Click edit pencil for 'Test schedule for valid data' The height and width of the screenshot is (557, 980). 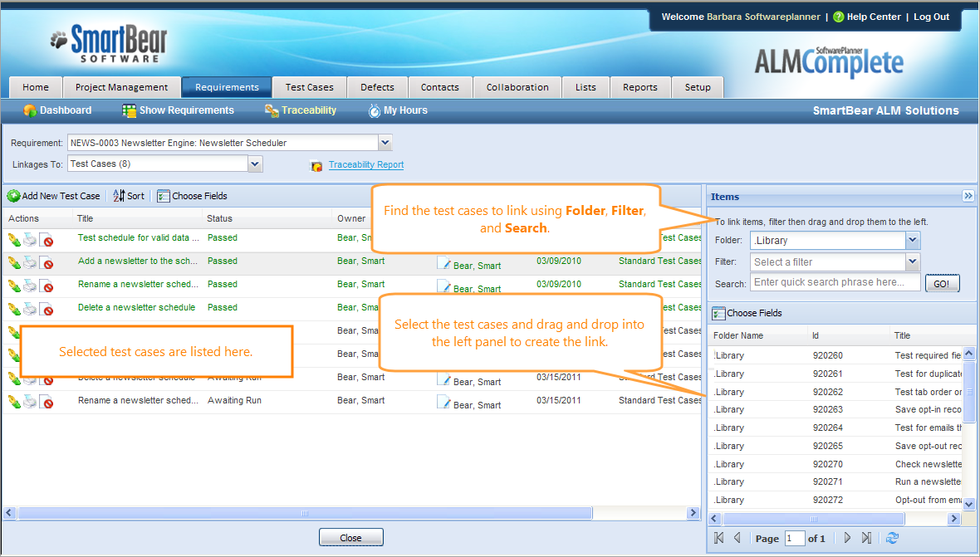coord(13,239)
